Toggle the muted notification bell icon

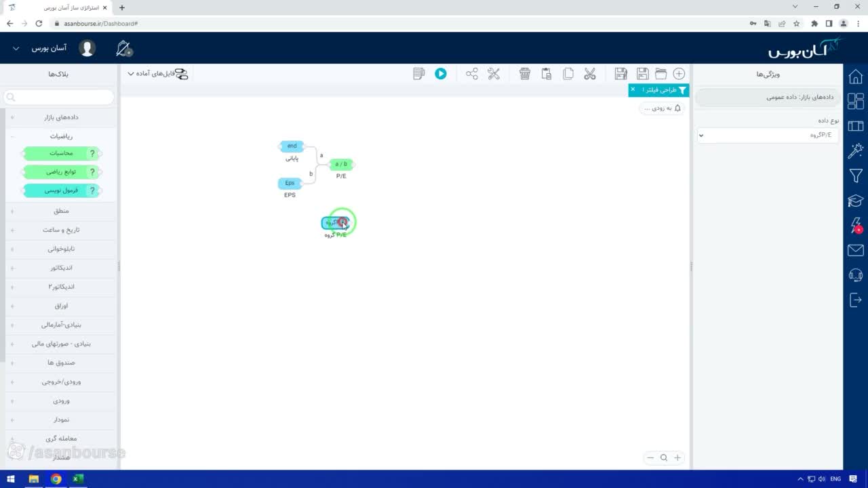[x=123, y=49]
